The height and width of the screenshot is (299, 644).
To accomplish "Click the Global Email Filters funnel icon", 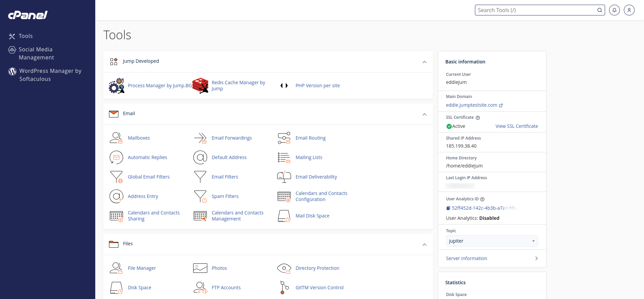I will [x=116, y=177].
